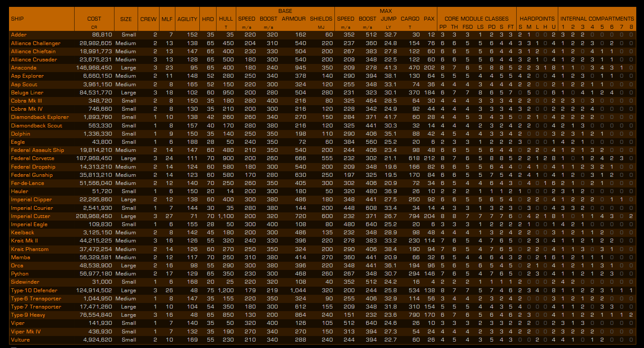Viewport: 644px width, 348px height.
Task: Click the COST column header
Action: click(x=94, y=19)
